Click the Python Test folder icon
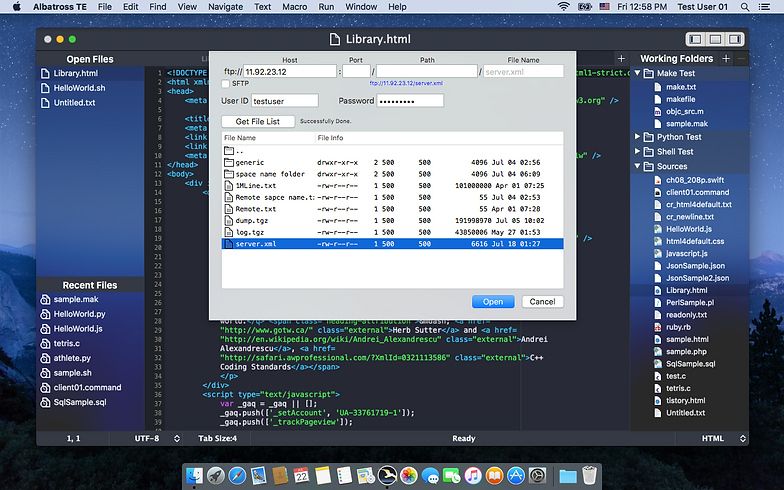 point(648,137)
